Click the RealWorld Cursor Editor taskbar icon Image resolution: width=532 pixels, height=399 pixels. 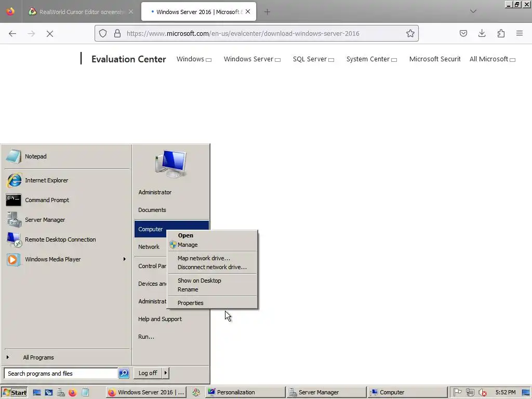(x=196, y=392)
